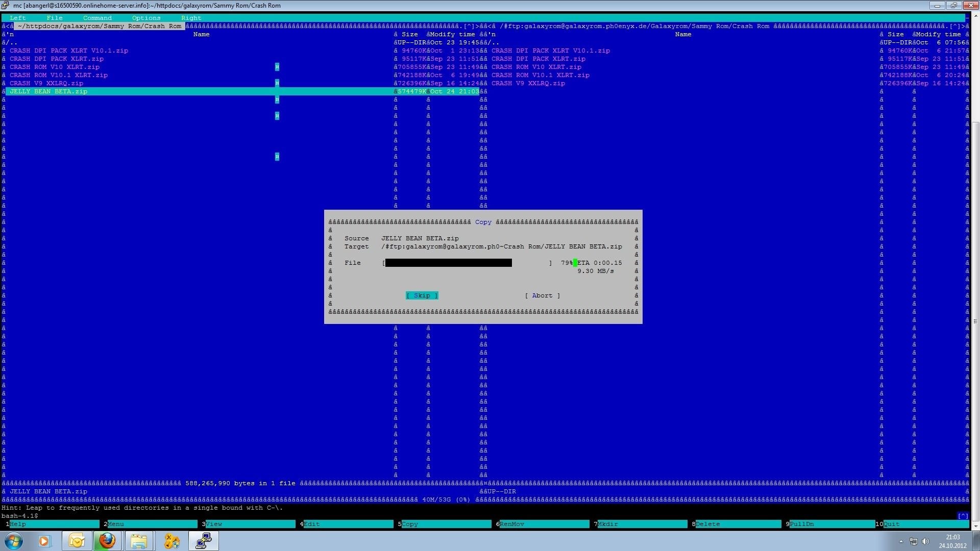
Task: Click the left panel Name column header
Action: coord(202,34)
